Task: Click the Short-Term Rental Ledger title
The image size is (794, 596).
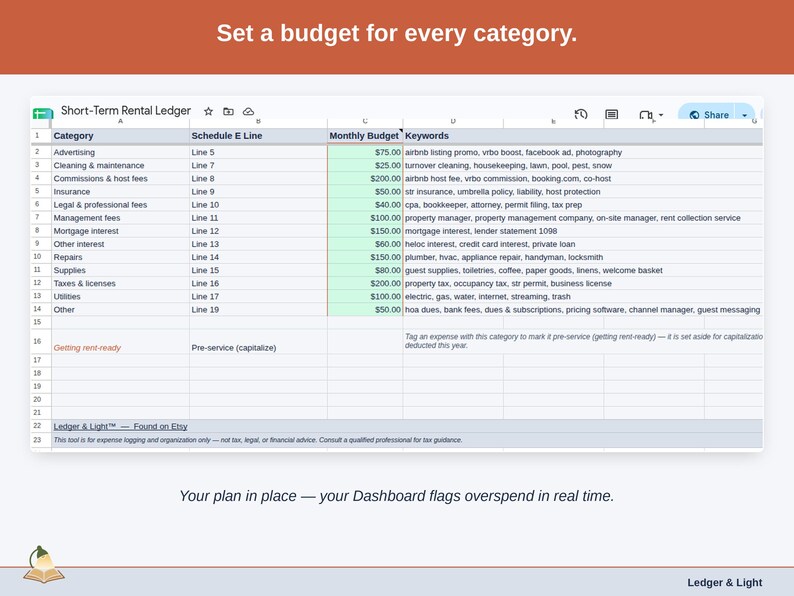Action: coord(126,110)
